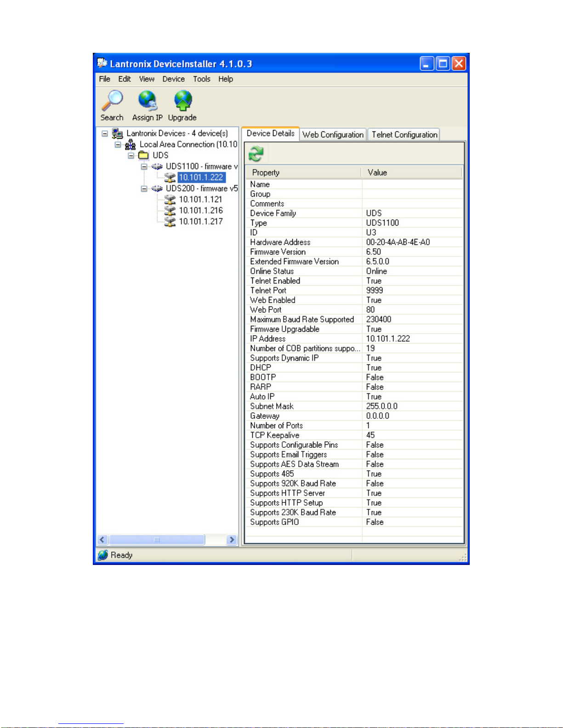This screenshot has width=563, height=728.
Task: Collapse the Local Area Connection node
Action: click(x=118, y=145)
